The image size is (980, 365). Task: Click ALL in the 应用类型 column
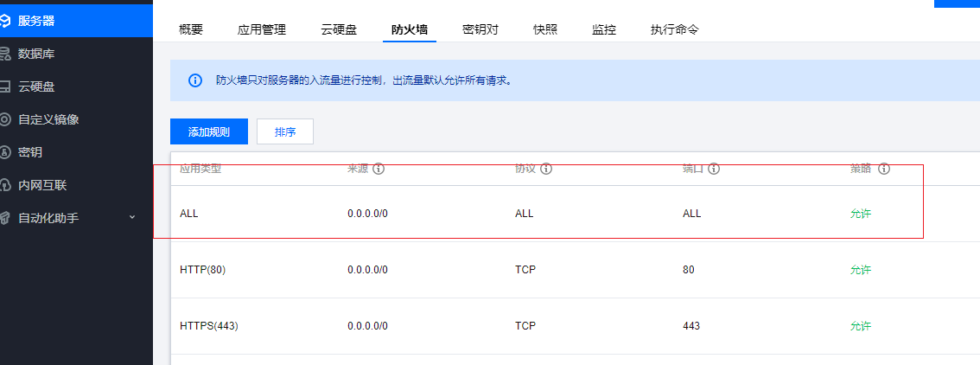click(x=188, y=214)
